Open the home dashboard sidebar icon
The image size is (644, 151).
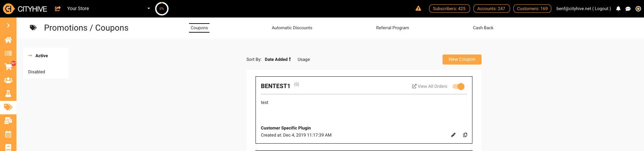(x=8, y=40)
